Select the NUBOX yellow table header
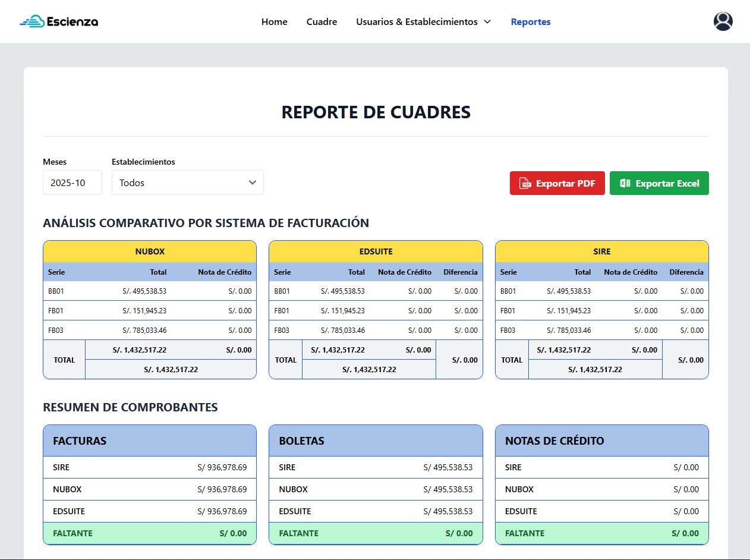Viewport: 750px width, 560px height. click(150, 251)
